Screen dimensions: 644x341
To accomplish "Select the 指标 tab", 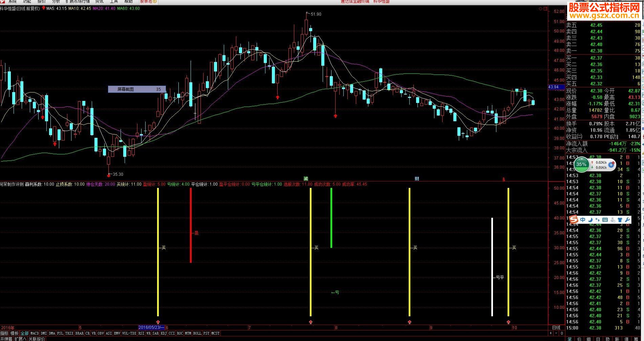I will click(x=4, y=333).
